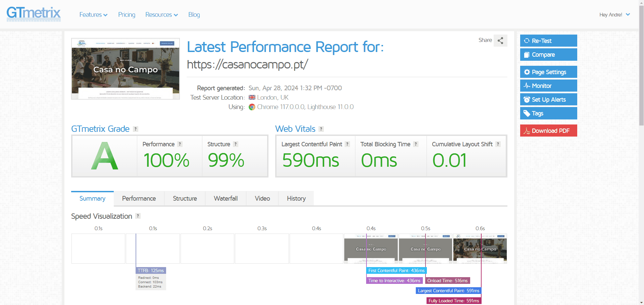
Task: Open the Hey Andre! account menu
Action: click(614, 15)
